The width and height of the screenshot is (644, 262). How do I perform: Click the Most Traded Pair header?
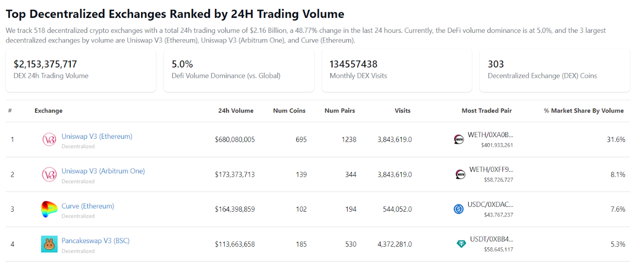pos(487,111)
